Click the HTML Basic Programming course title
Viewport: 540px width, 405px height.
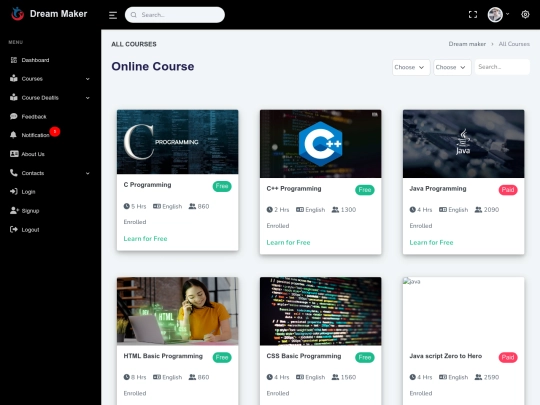pos(163,356)
